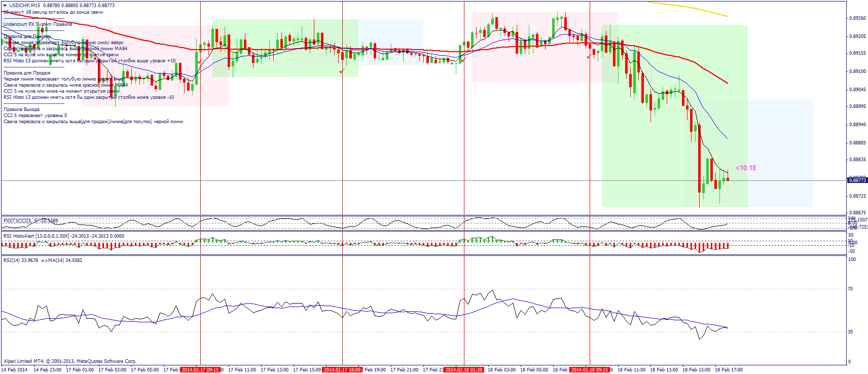This screenshot has height=374, width=868.
Task: Click the 2014.02.18 01:30 red time marker
Action: [x=464, y=370]
